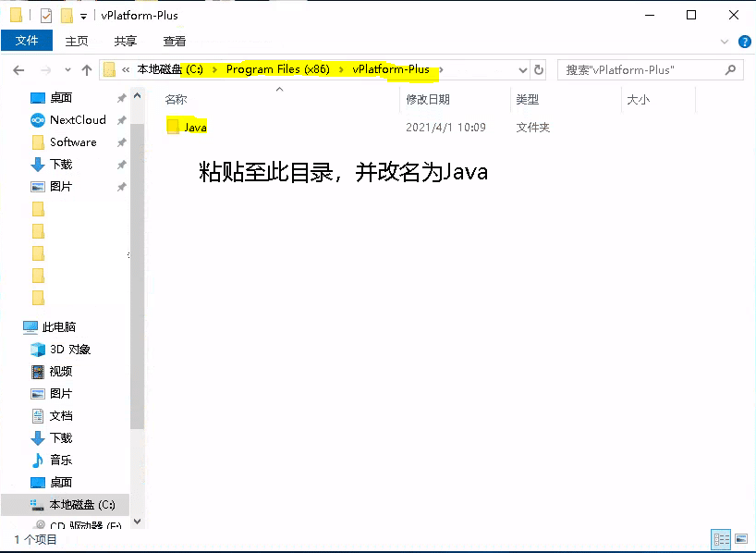Open the blue Help question mark
The width and height of the screenshot is (756, 553).
[x=744, y=42]
